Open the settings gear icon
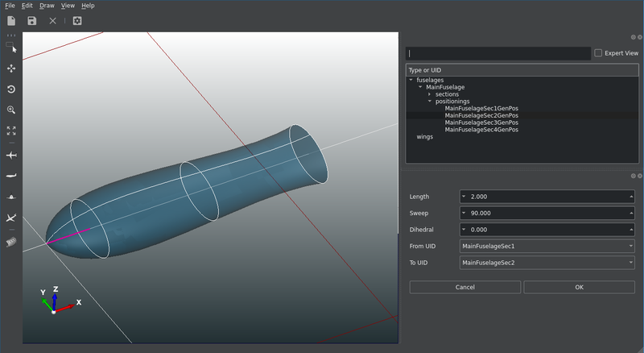644x353 pixels. point(77,21)
